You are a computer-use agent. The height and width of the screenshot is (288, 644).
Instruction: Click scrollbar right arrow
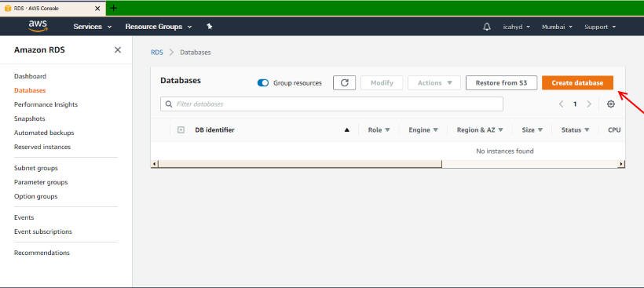(x=622, y=164)
